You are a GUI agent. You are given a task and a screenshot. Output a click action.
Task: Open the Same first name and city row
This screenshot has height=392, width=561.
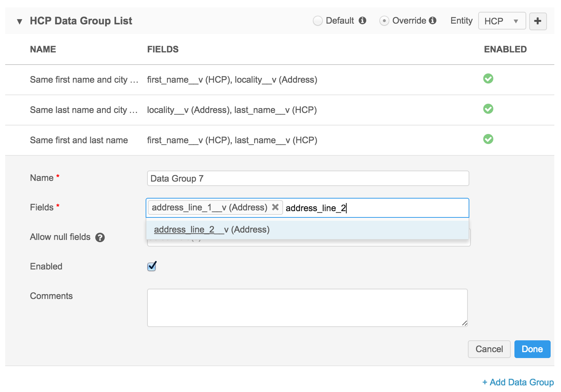[x=84, y=80]
